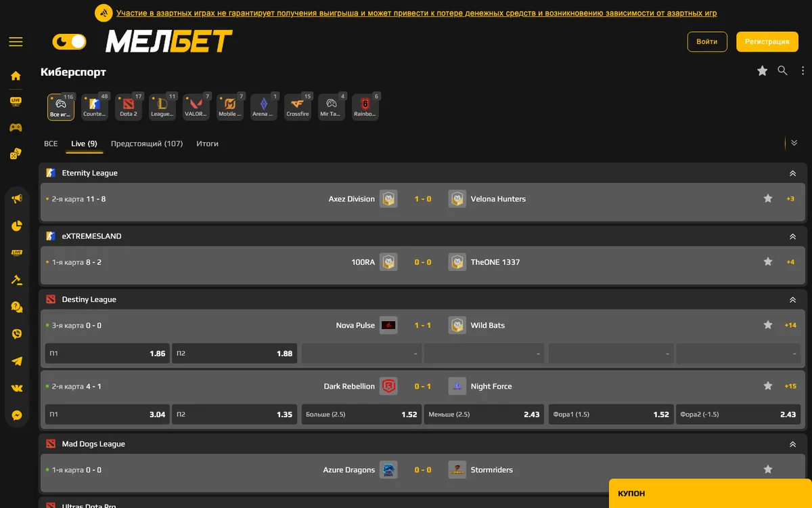Favorite the 100RA vs TheONE 1337 match
Screen dimensions: 812x508
[768, 261]
